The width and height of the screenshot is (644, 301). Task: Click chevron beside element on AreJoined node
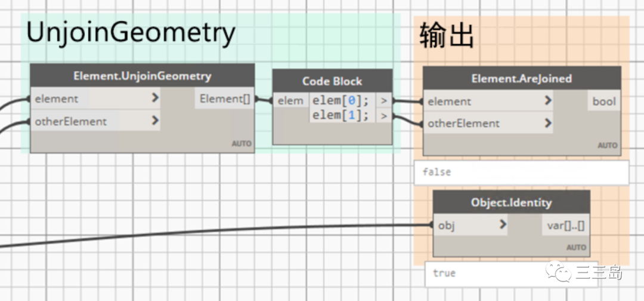coord(547,100)
